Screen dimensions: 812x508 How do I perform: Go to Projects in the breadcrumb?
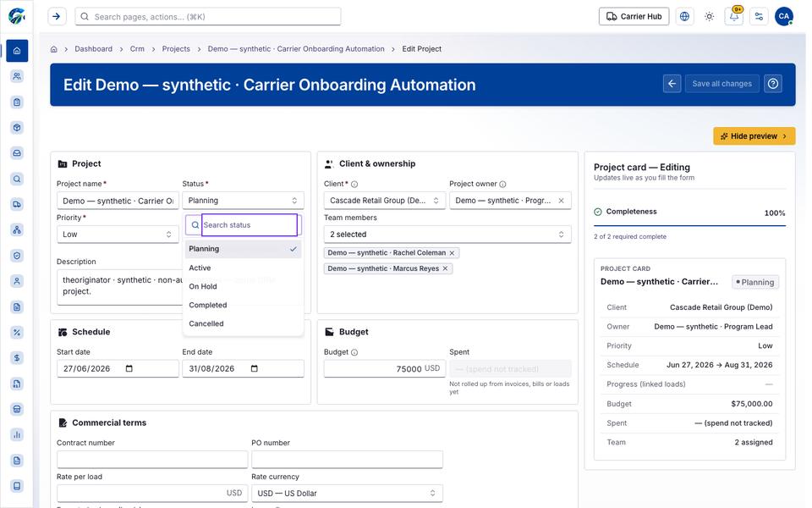(176, 49)
